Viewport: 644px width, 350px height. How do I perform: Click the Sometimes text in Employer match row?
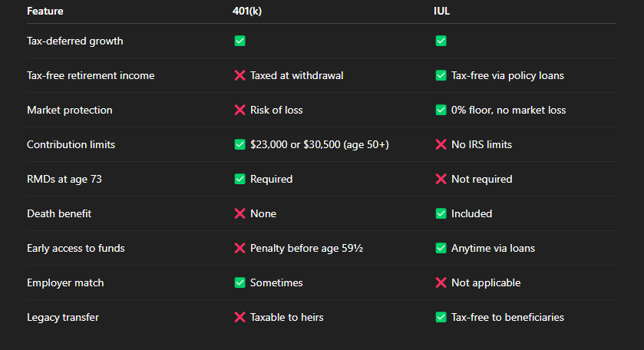point(276,282)
